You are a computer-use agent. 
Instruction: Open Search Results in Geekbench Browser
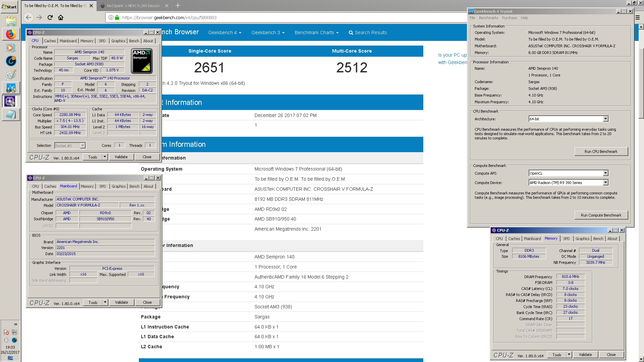(368, 33)
